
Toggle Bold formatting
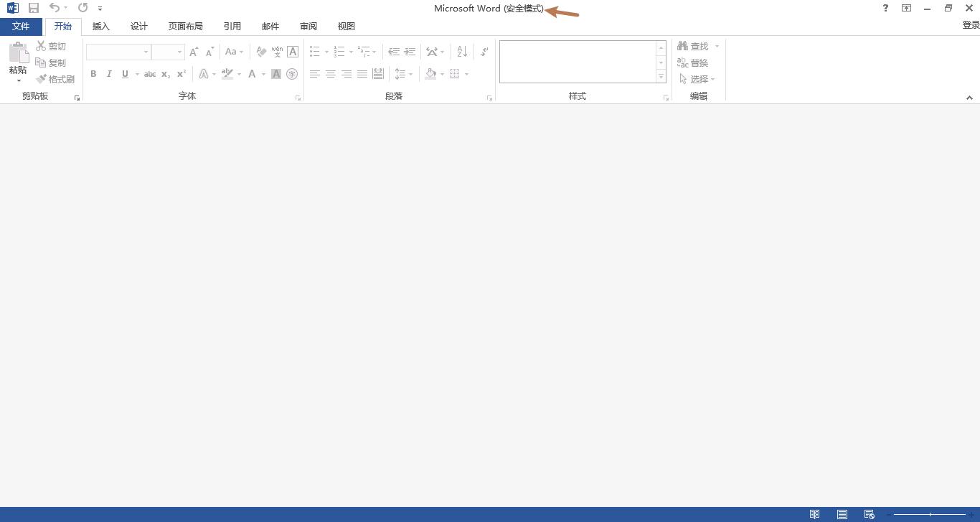coord(93,74)
